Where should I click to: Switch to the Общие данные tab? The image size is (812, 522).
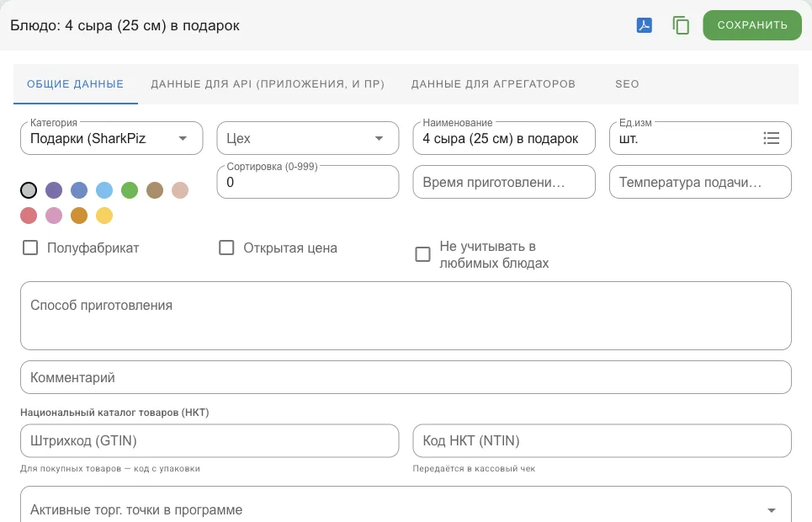pyautogui.click(x=76, y=84)
